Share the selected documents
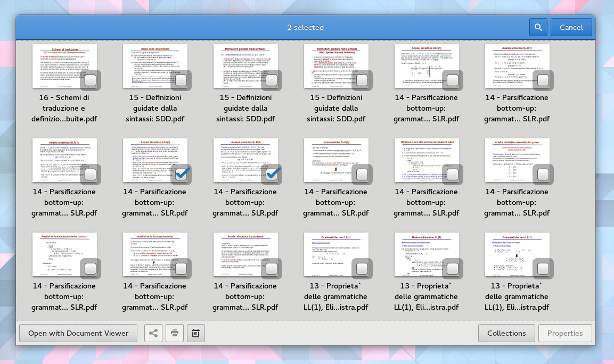614x364 pixels. point(153,333)
